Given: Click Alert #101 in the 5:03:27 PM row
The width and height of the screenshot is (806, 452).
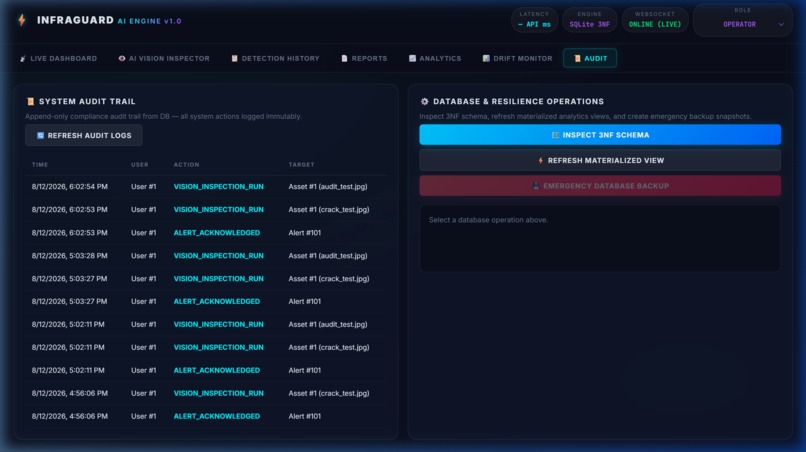Looking at the screenshot, I should tap(304, 301).
